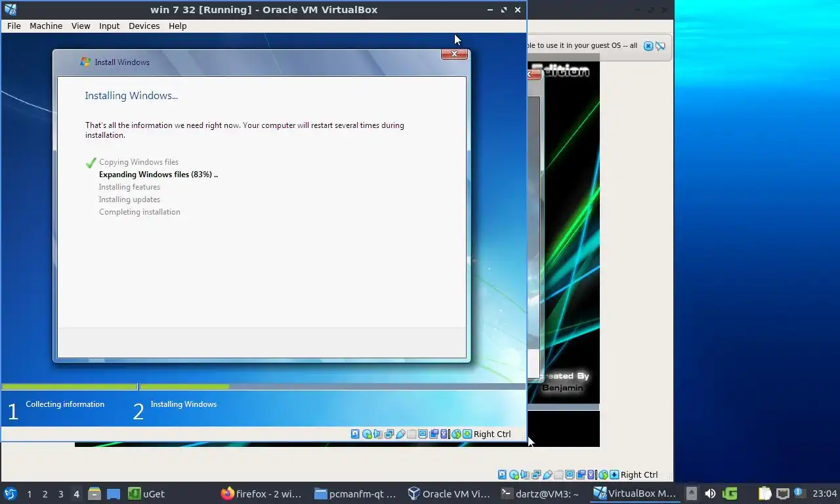The width and height of the screenshot is (840, 504).
Task: Click 'Right Ctrl' host key in background window
Action: pyautogui.click(x=639, y=474)
